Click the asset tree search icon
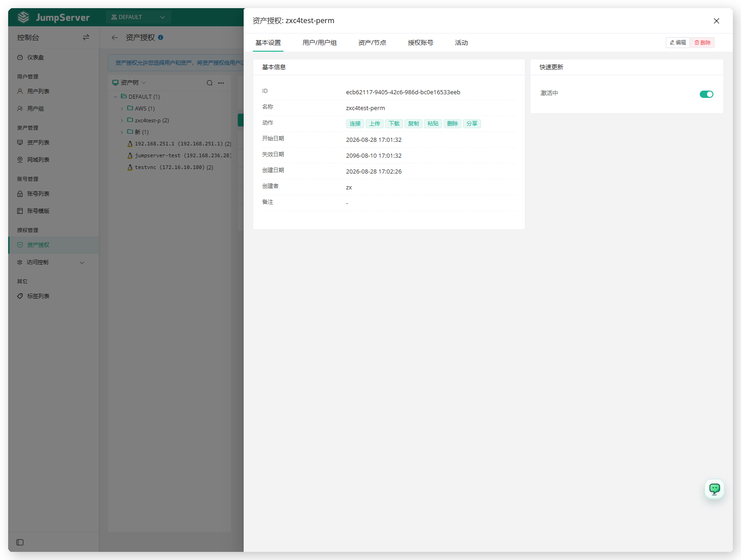The image size is (741, 560). [210, 83]
